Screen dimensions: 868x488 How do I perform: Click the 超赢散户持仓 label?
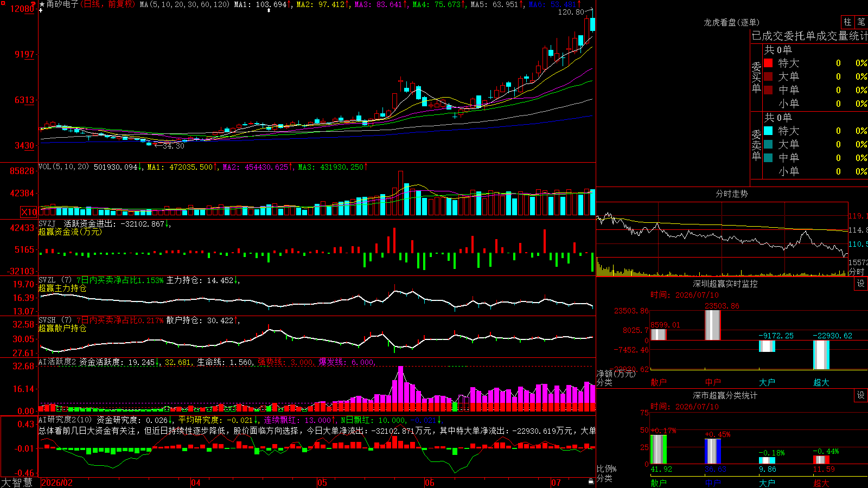[x=62, y=328]
